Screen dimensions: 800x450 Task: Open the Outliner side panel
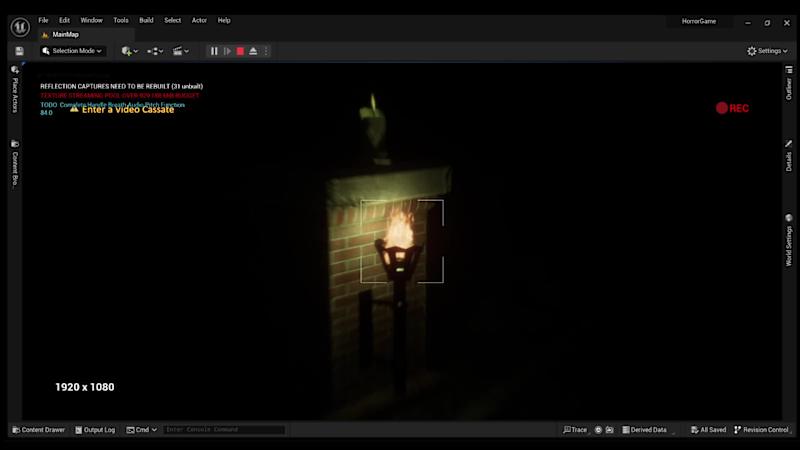point(789,83)
